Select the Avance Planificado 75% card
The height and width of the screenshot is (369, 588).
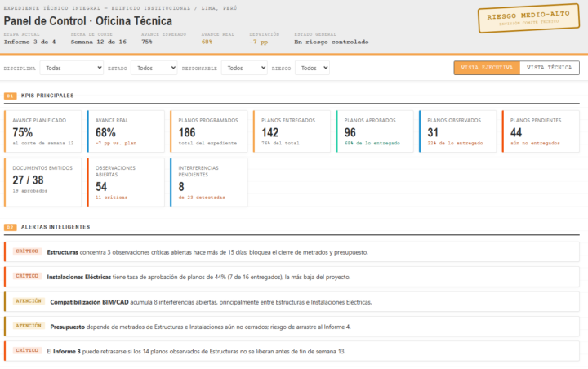click(x=42, y=131)
